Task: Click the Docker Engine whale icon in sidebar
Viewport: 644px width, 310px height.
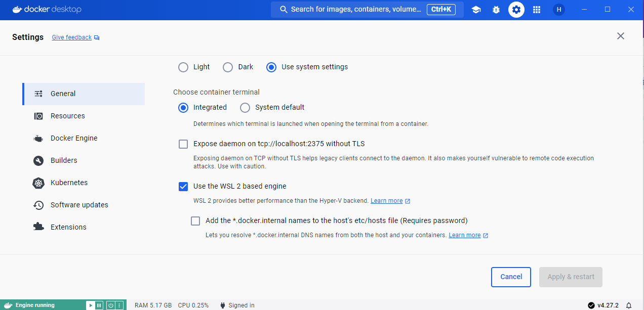Action: tap(38, 138)
